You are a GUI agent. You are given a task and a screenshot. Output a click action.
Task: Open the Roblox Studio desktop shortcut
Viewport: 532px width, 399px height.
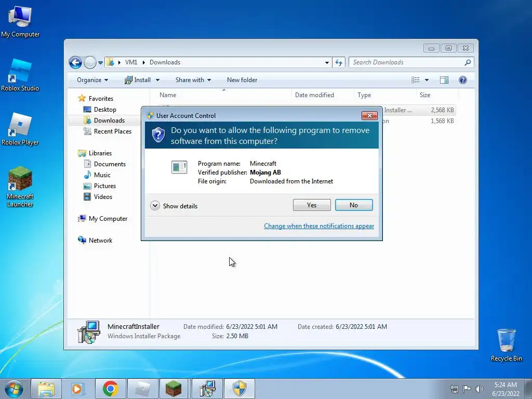pyautogui.click(x=20, y=75)
